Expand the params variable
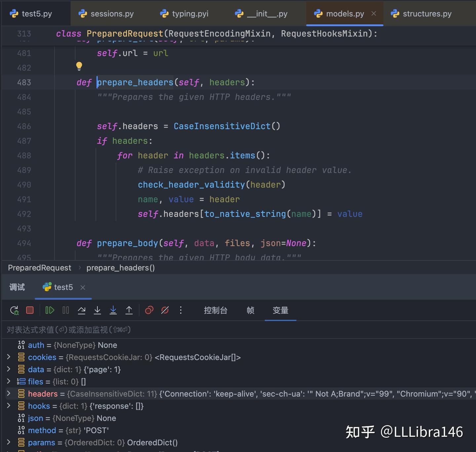476x452 pixels. tap(9, 442)
